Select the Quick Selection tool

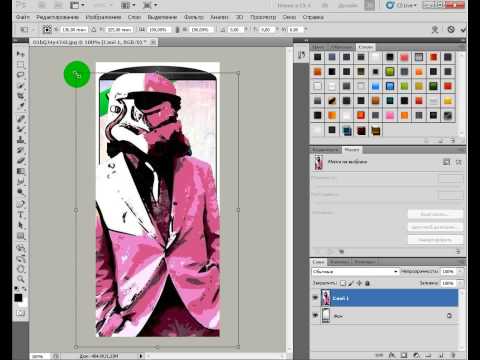[x=20, y=85]
